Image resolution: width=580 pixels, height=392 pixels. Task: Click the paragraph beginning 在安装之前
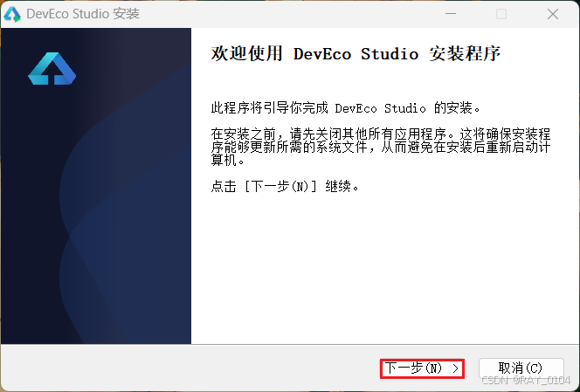click(381, 147)
